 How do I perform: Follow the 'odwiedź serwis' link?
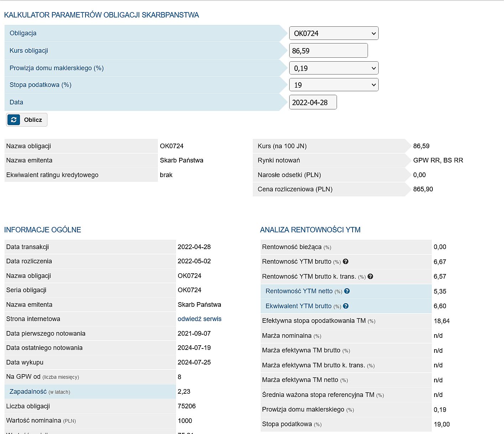[199, 319]
